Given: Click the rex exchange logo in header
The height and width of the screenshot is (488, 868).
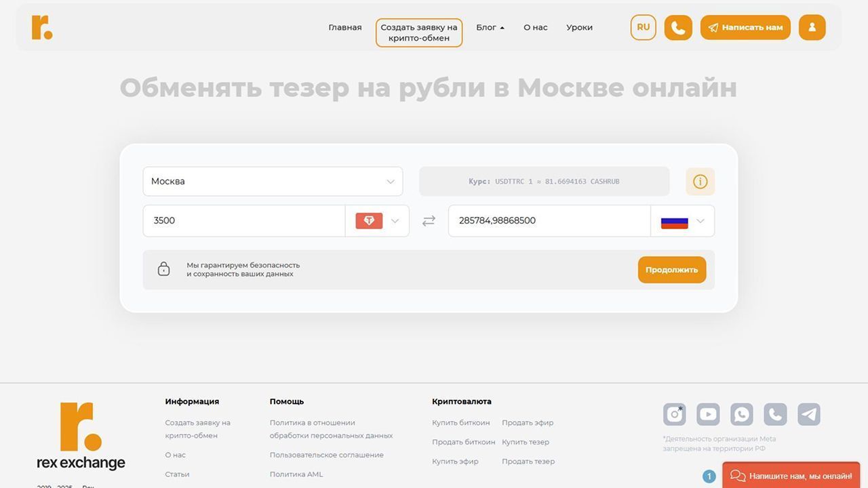Looking at the screenshot, I should [x=42, y=27].
